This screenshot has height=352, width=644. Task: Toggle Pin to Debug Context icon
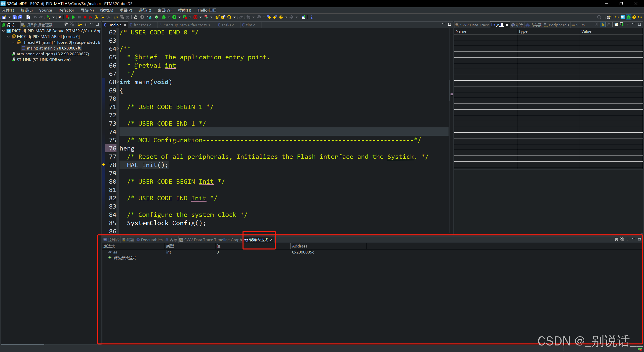coord(622,24)
